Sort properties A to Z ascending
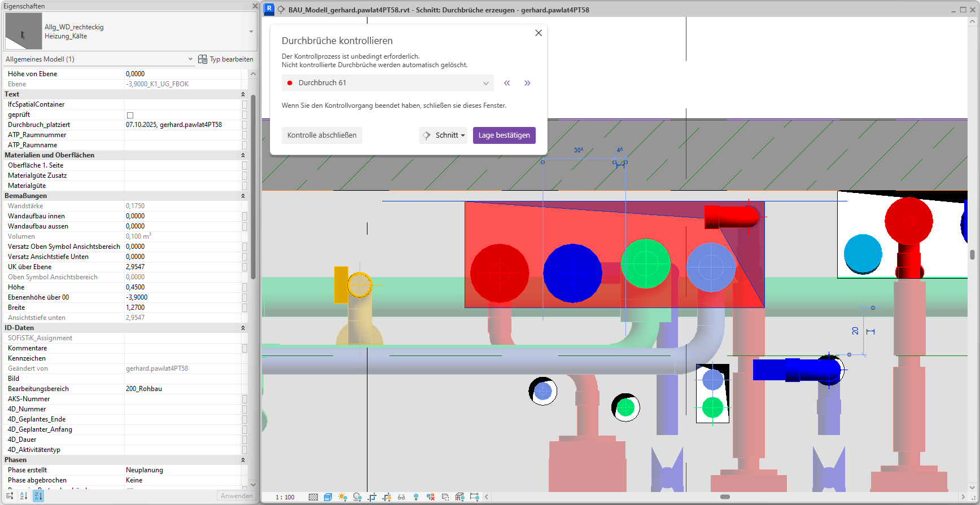The height and width of the screenshot is (505, 980). [x=24, y=496]
